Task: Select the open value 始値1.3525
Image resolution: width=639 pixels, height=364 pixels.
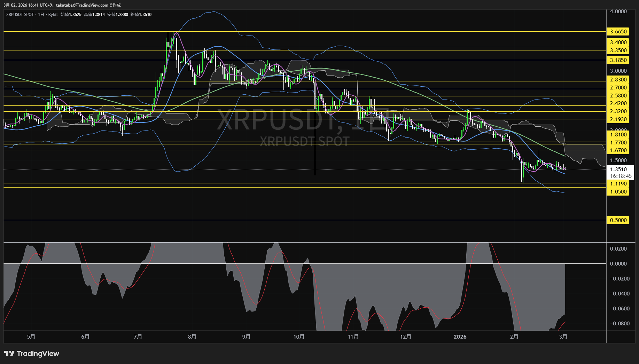Action: [71, 15]
